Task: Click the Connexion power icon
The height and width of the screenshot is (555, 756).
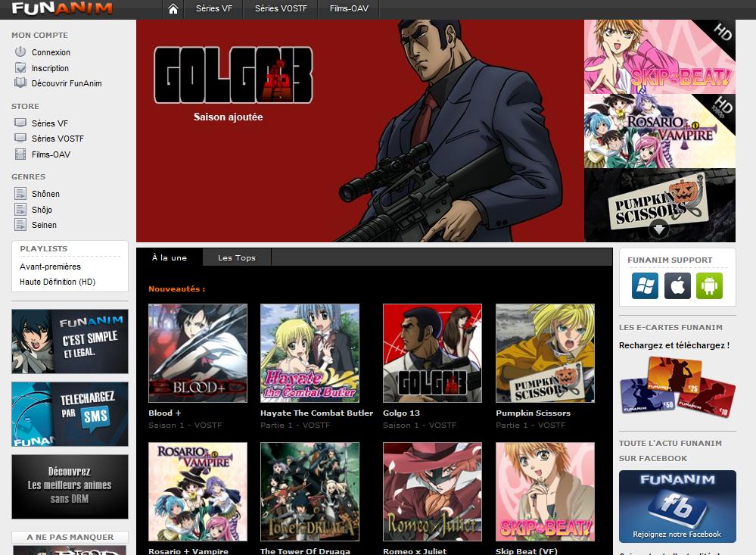Action: 20,51
